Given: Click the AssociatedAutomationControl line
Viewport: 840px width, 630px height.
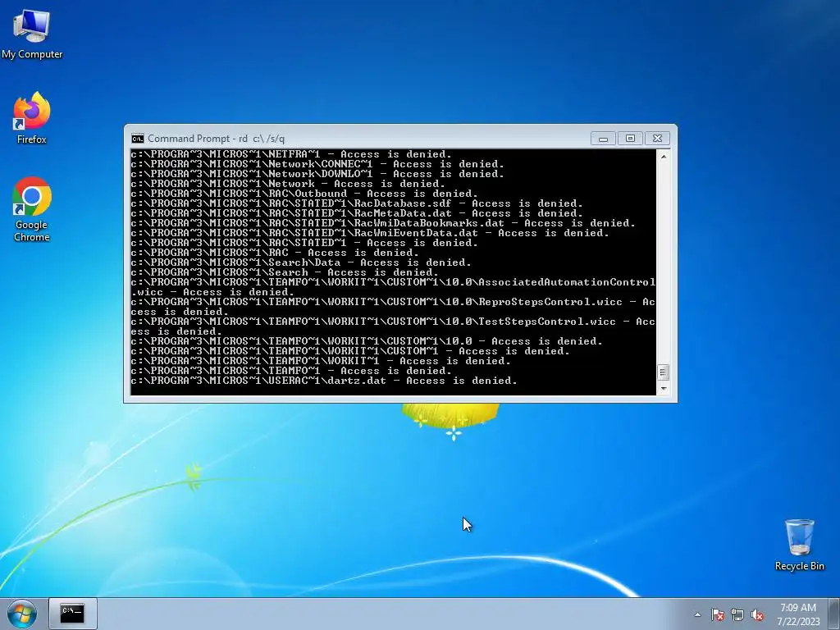Looking at the screenshot, I should (x=393, y=287).
